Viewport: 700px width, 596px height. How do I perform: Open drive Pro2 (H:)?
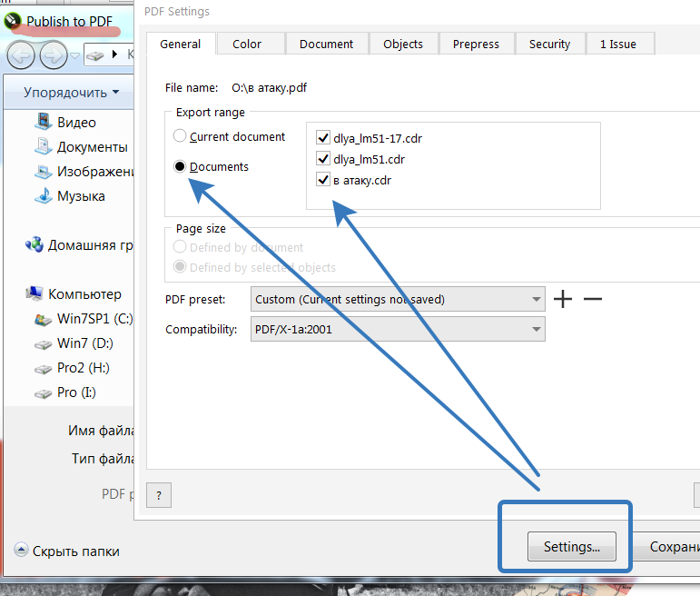pyautogui.click(x=73, y=368)
